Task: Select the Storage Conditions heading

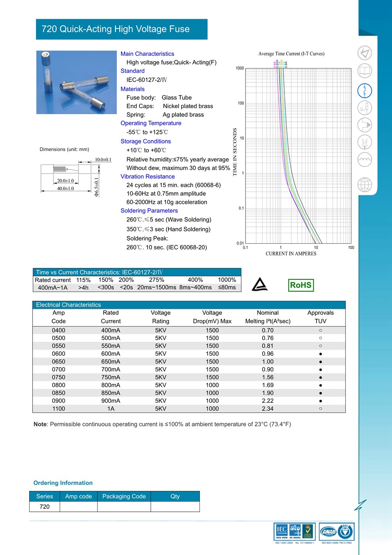Action: pyautogui.click(x=145, y=141)
